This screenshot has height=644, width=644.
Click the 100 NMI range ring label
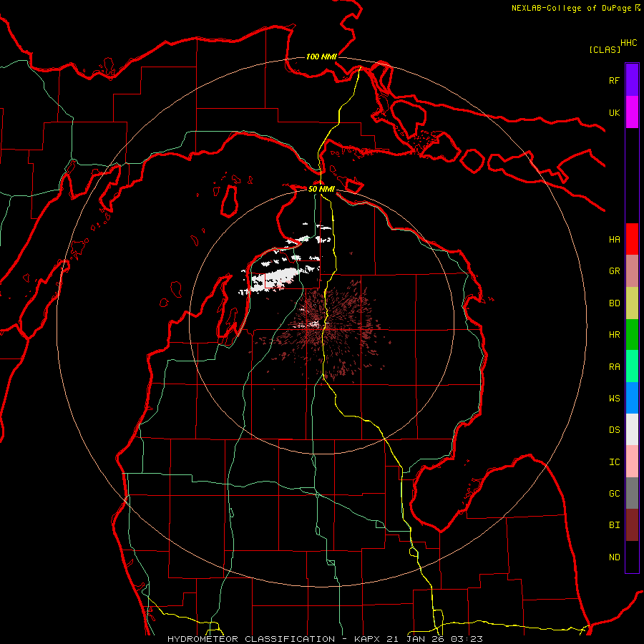point(321,57)
